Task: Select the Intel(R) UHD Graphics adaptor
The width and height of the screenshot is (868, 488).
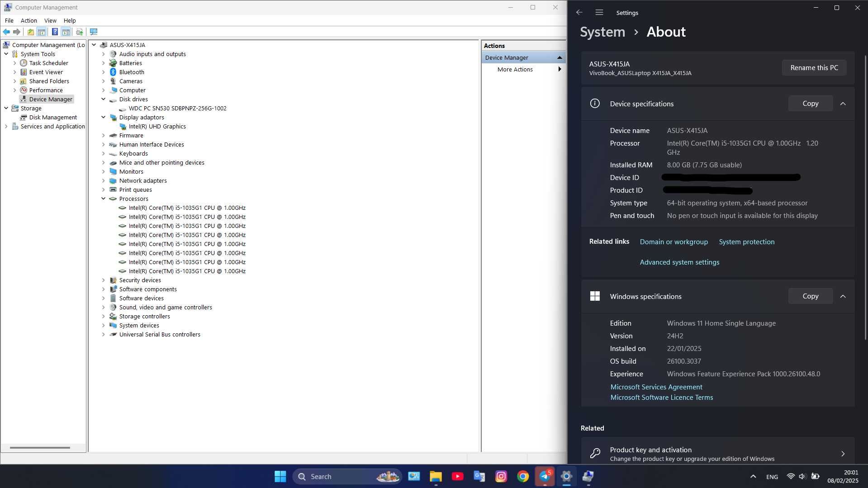Action: (157, 126)
